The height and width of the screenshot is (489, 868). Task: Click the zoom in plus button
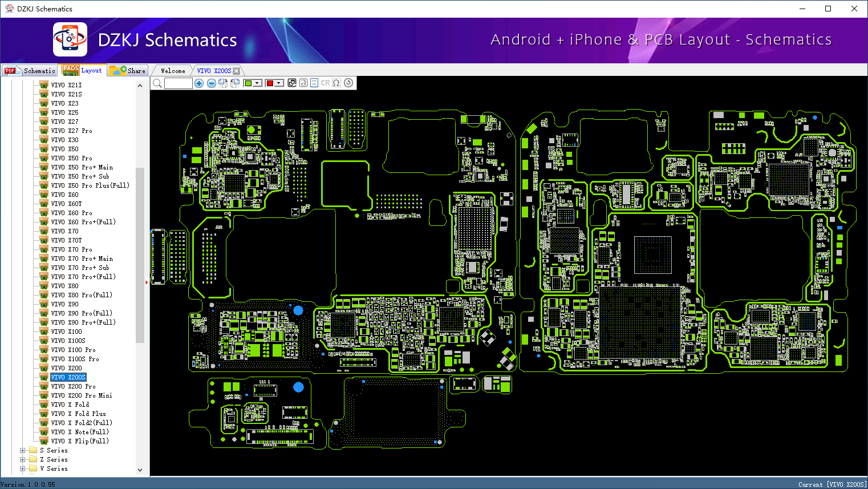(199, 83)
